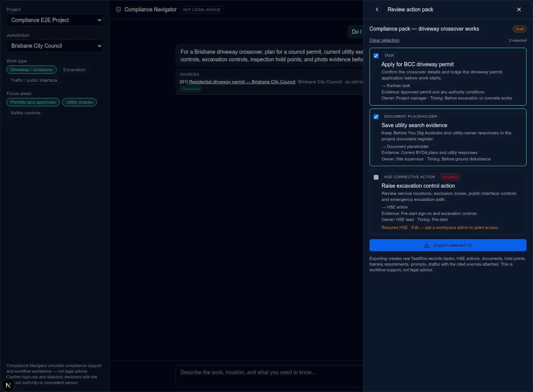Expand the Jurisdiction Brisbane City Council dropdown
The image size is (533, 392).
pos(55,46)
